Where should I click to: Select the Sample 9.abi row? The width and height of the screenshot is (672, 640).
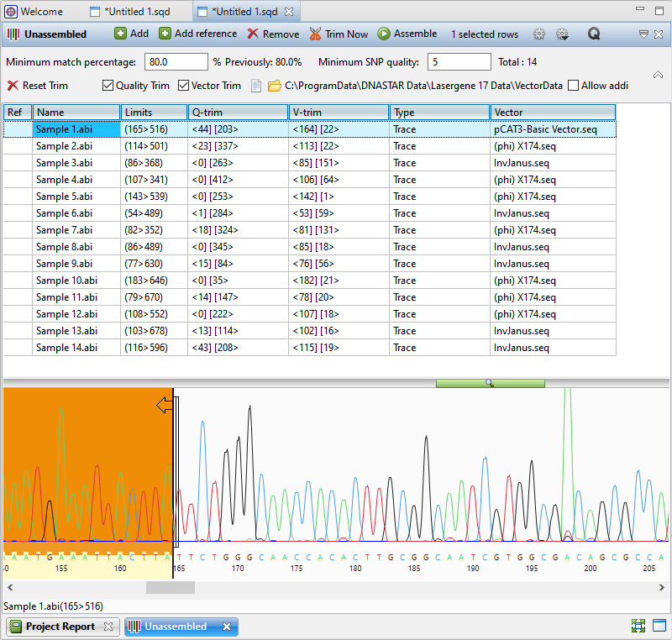point(309,264)
